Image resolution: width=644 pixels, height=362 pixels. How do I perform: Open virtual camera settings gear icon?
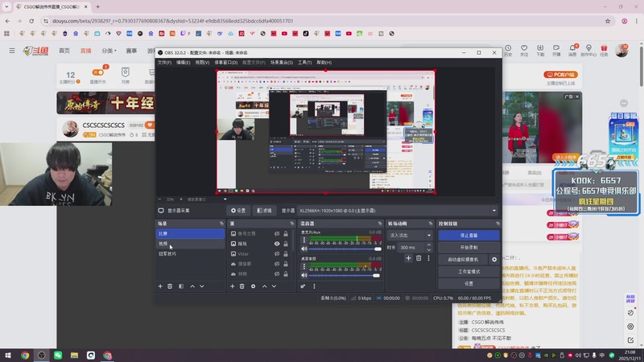(494, 259)
